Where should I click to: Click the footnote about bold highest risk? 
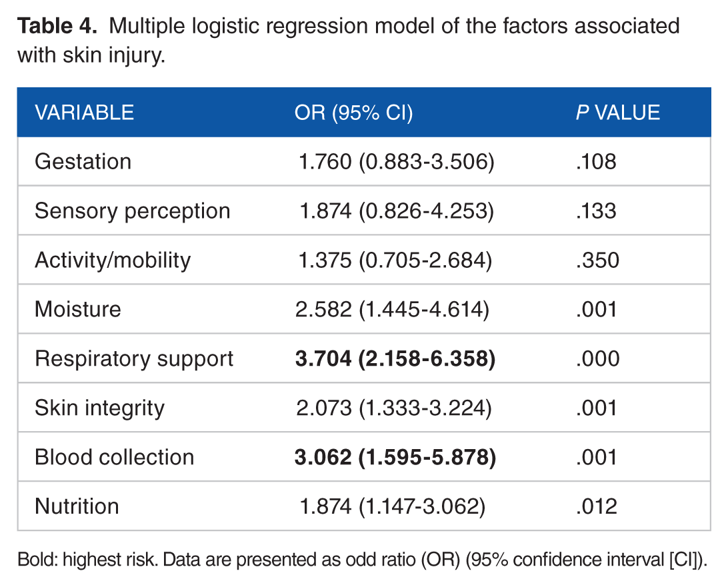coord(363,560)
